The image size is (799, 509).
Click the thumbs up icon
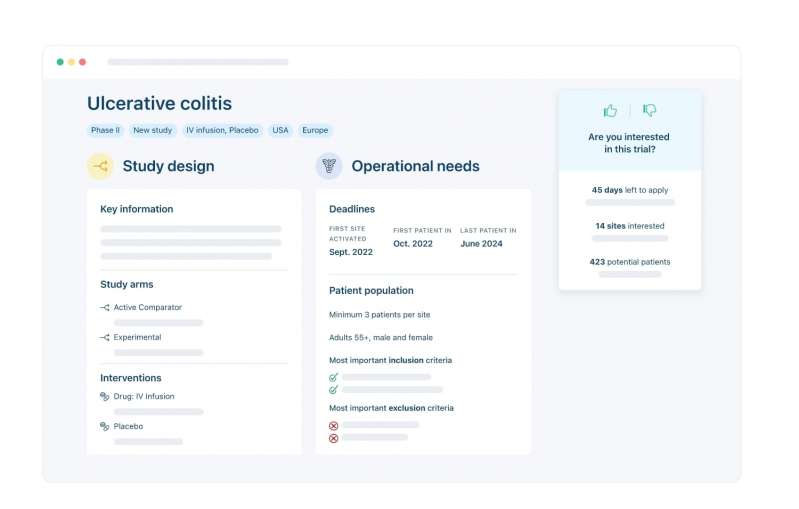pos(610,111)
